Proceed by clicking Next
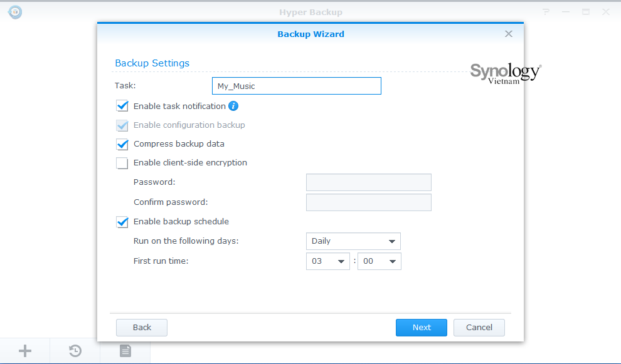The image size is (621, 364). click(421, 327)
